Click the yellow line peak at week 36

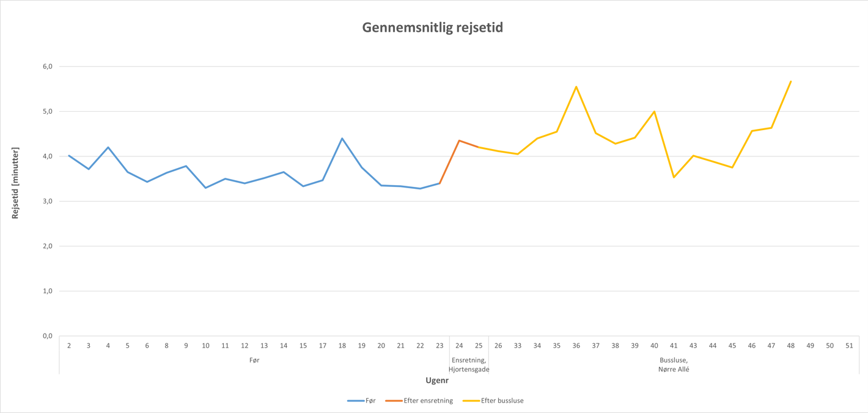pos(576,87)
